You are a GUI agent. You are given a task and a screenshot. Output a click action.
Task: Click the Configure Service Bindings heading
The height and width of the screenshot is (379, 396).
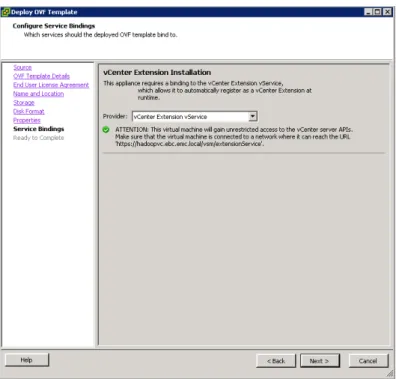pos(54,26)
